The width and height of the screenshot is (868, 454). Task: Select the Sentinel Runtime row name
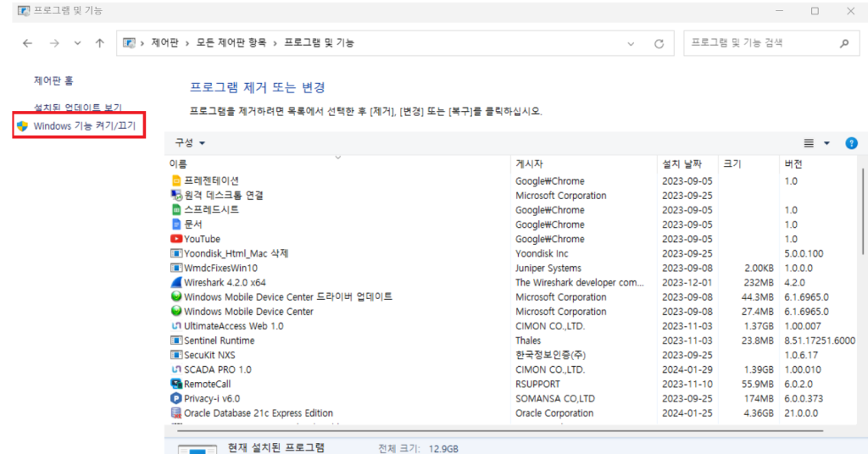tap(220, 340)
